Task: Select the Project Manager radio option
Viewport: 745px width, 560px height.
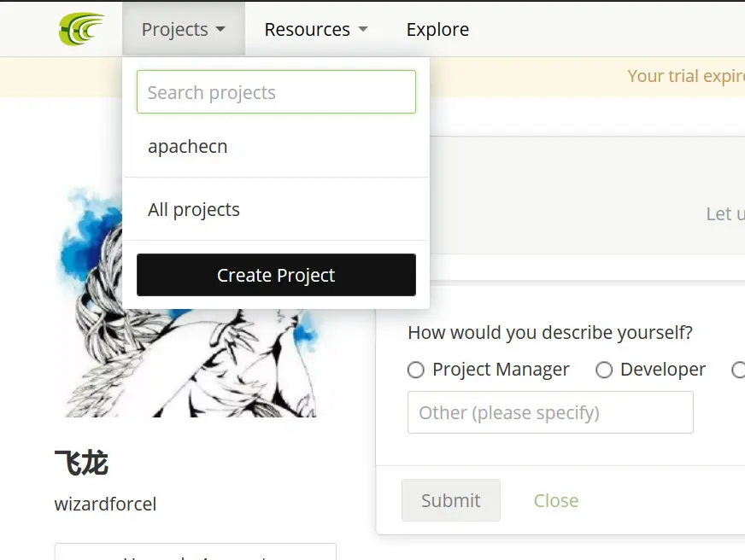Action: (416, 370)
